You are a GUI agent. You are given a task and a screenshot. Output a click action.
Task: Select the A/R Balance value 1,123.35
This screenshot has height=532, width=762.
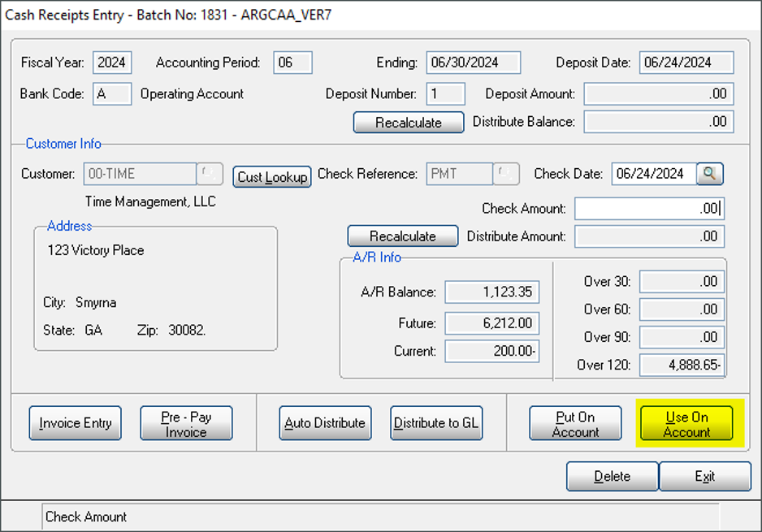coord(491,292)
